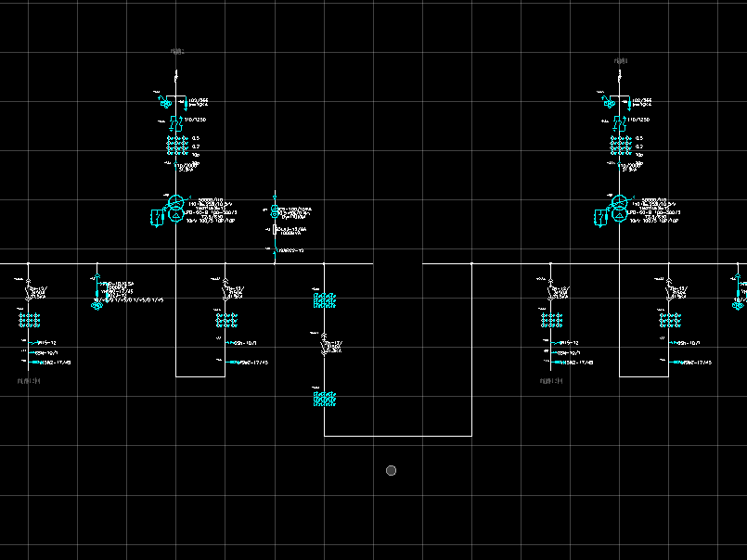
Task: Click the far-left feeder breaker symbol
Action: [x=29, y=291]
